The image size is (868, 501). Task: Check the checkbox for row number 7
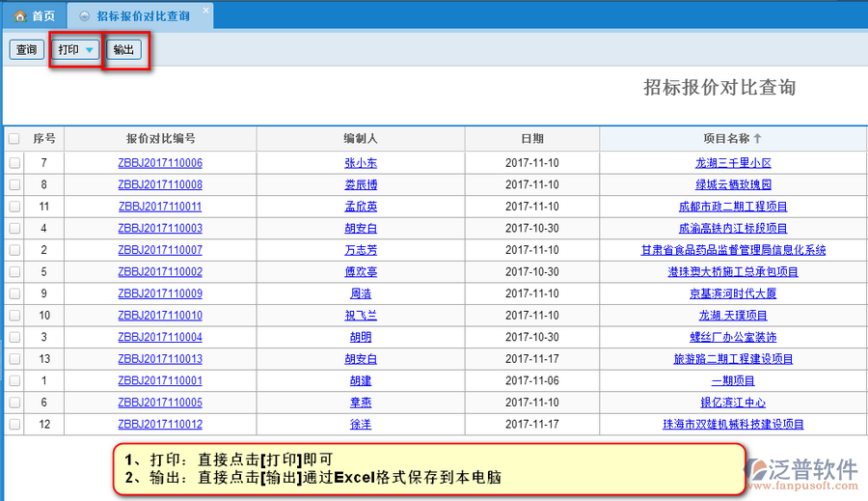[14, 163]
